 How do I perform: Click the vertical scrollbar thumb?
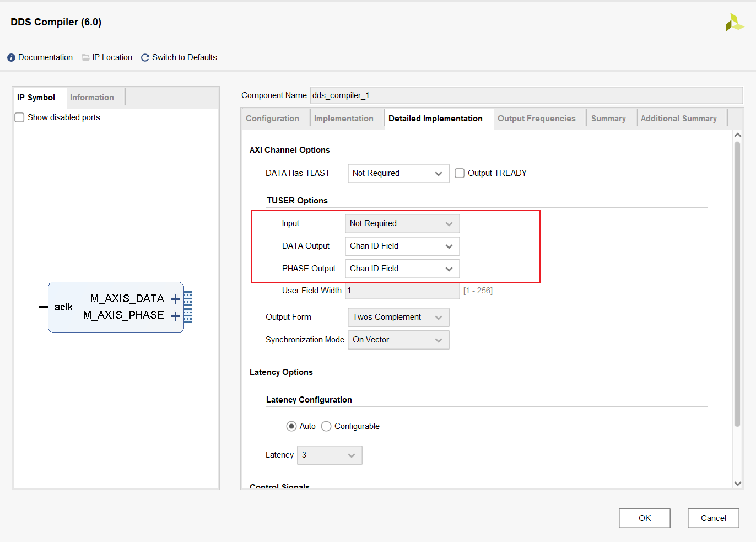(x=737, y=284)
